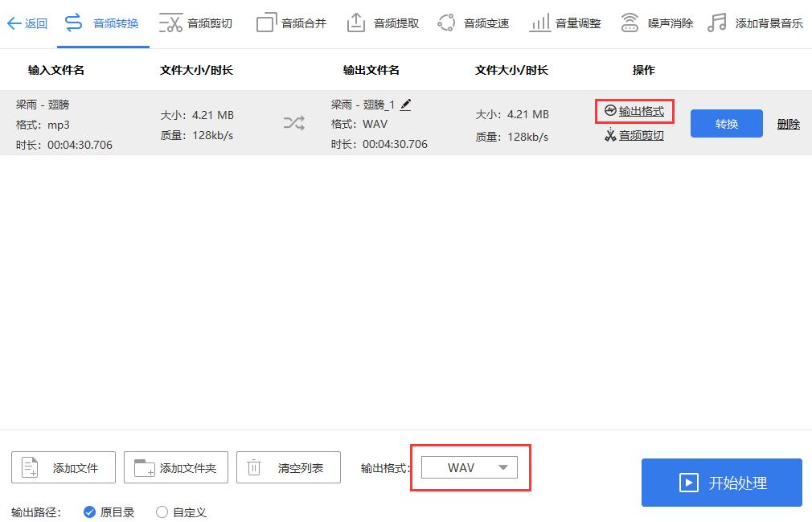The image size is (812, 522).
Task: Select the 原目录 output path option
Action: point(109,512)
